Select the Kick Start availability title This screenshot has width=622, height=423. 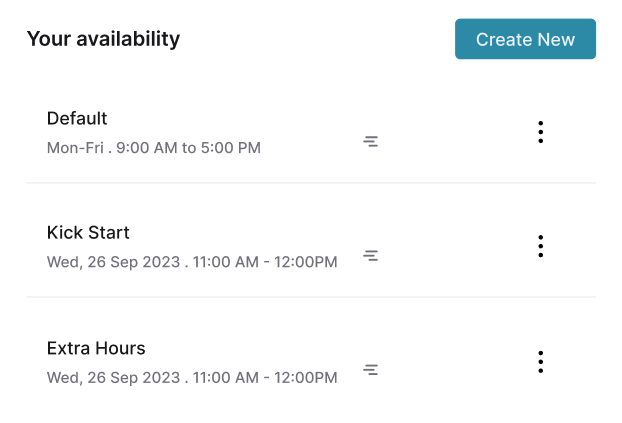(x=88, y=233)
